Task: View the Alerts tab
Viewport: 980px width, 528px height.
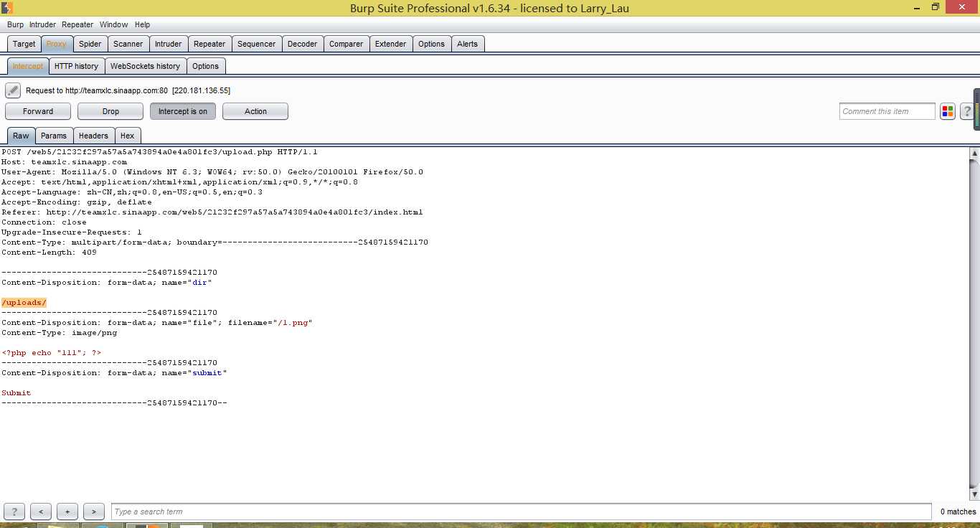Action: [x=468, y=44]
